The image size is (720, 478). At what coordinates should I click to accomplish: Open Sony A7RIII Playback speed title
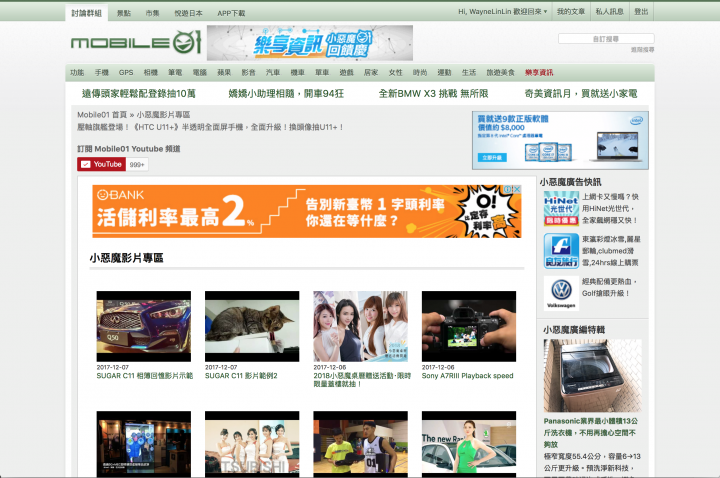pos(467,376)
